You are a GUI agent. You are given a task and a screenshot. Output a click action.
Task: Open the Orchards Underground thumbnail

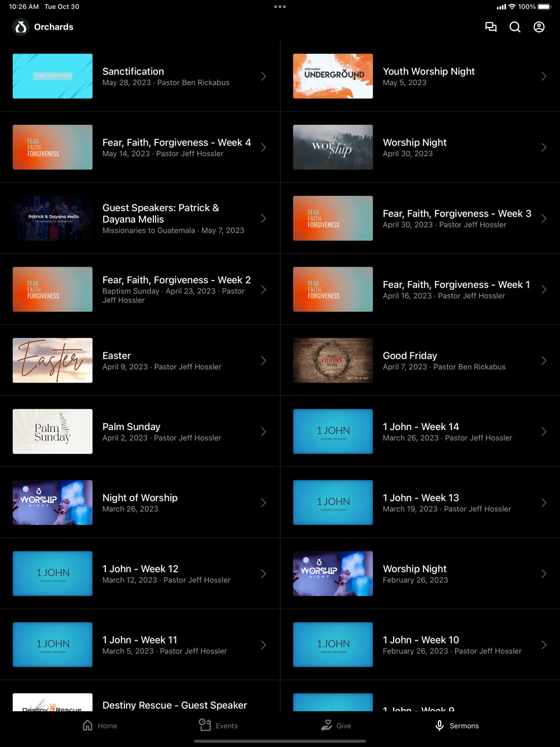[x=333, y=76]
